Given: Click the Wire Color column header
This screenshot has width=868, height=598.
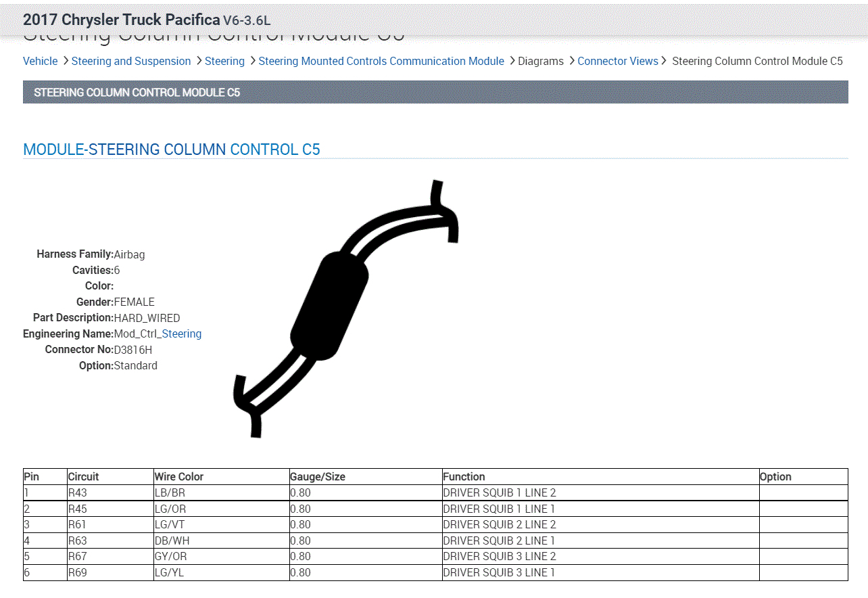Looking at the screenshot, I should (222, 476).
